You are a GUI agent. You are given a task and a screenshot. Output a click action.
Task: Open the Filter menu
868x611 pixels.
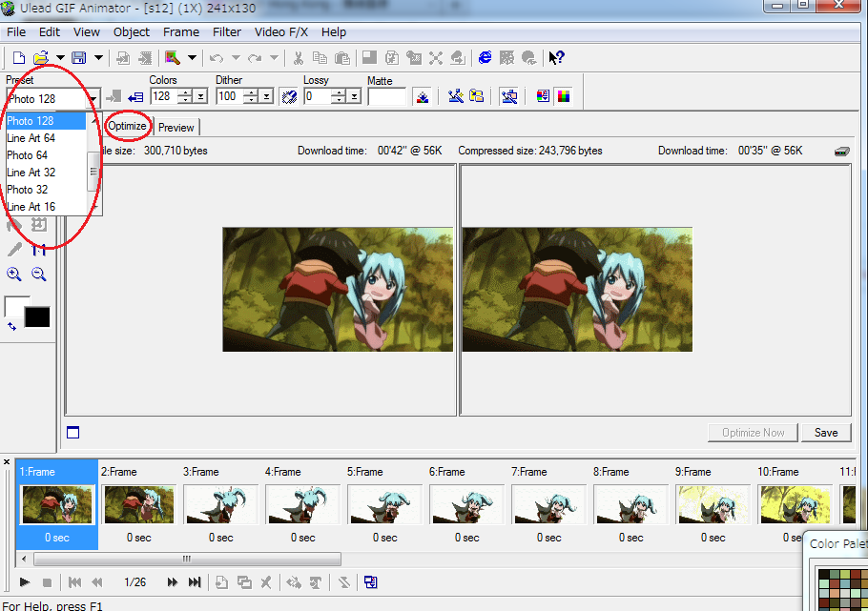227,32
